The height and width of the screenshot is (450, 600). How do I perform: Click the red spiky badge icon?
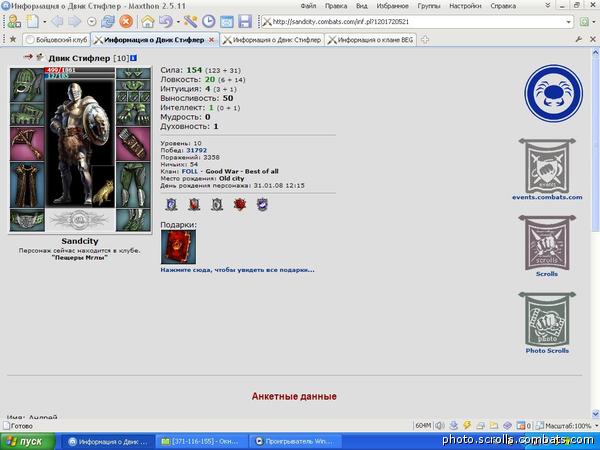tap(240, 205)
